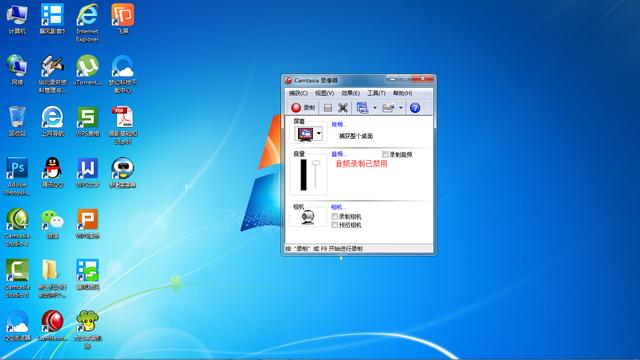The width and height of the screenshot is (640, 360).
Task: Expand the arrow beside the stacked-windows toolbar icon
Action: click(x=375, y=108)
